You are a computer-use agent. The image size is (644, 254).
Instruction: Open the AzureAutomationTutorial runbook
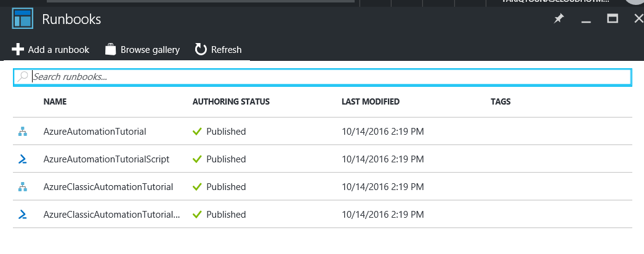tap(95, 132)
